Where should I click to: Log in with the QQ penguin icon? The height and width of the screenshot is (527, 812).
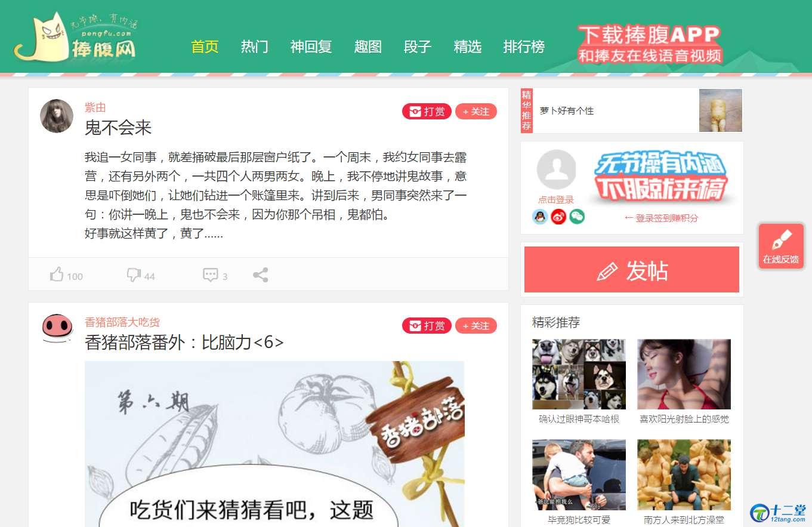click(540, 217)
